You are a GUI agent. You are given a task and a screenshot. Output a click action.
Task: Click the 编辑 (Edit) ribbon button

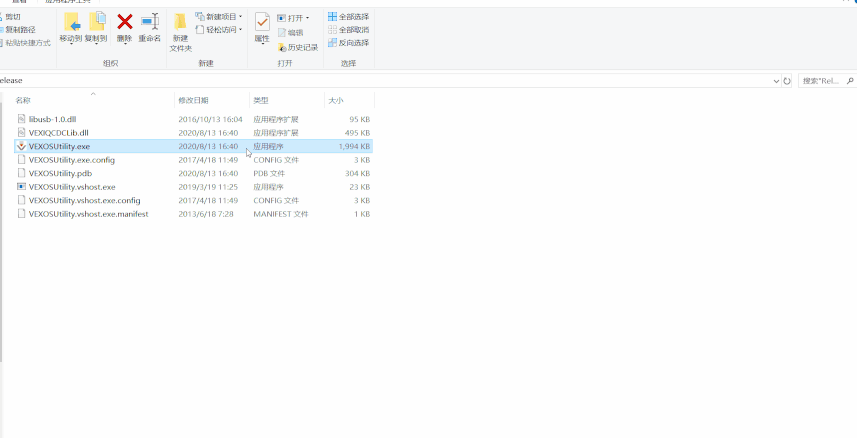290,33
